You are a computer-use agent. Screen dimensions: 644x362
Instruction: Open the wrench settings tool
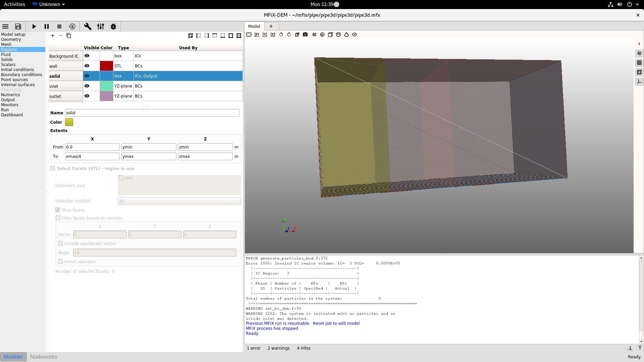[x=88, y=26]
